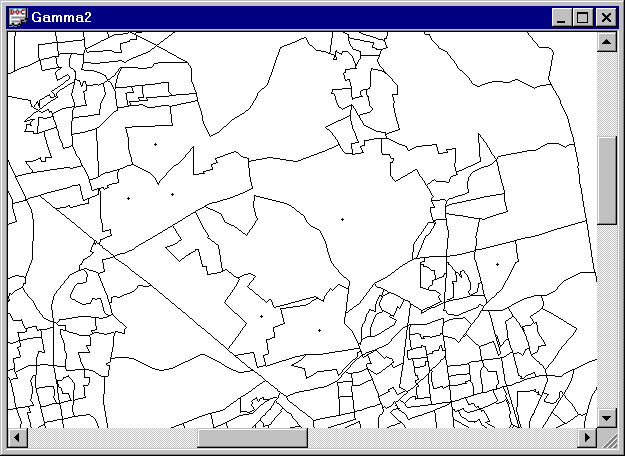Viewport: 625px width, 456px height.
Task: Click the horizontal scrollbar thumb
Action: coord(252,438)
